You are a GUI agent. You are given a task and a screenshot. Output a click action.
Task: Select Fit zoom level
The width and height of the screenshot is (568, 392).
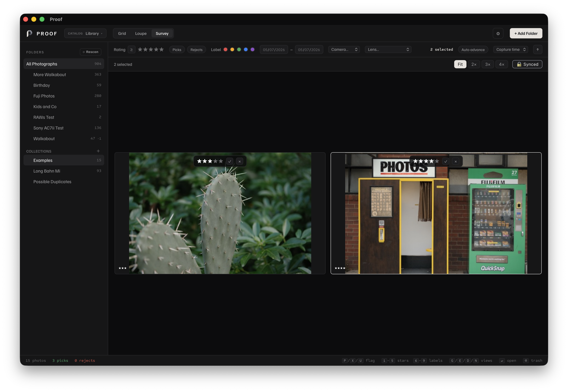click(460, 64)
